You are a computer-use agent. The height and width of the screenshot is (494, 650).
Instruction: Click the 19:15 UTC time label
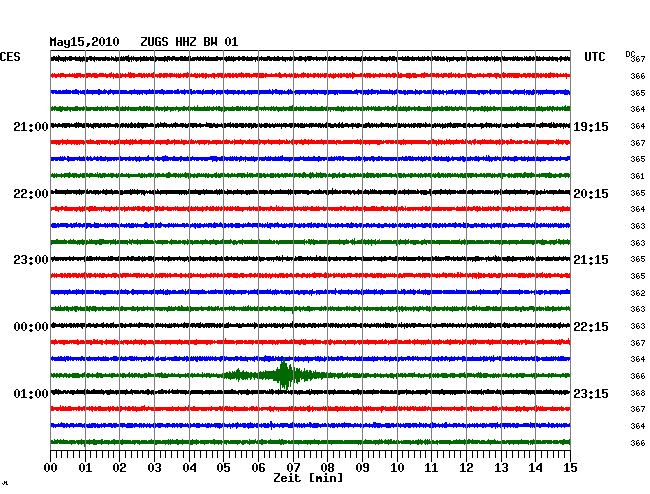coord(591,126)
